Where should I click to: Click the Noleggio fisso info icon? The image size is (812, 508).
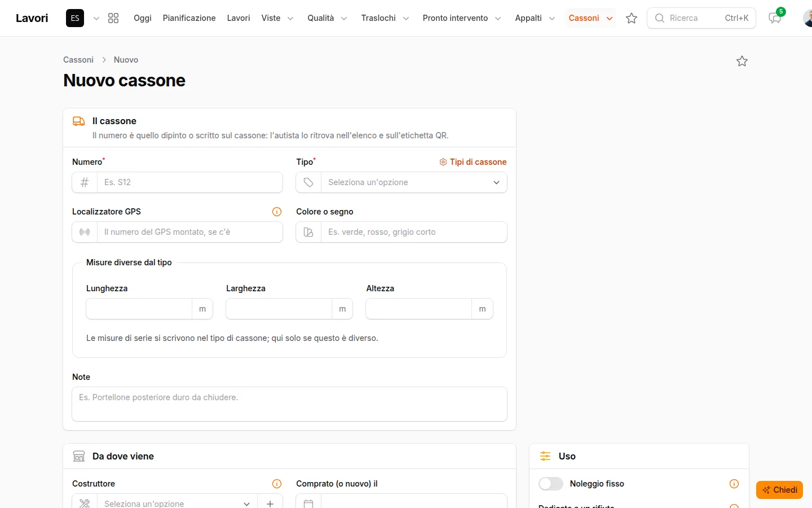pos(734,484)
